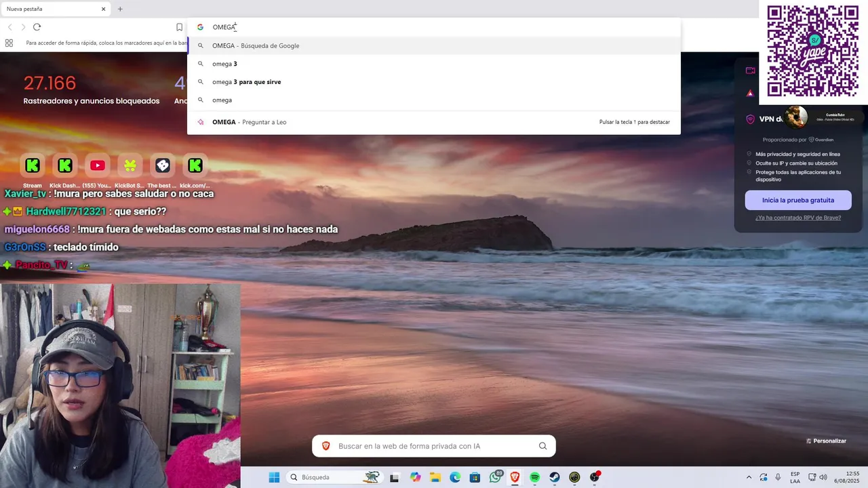Screen dimensions: 868x488
Task: Click the magnifier icon in Brave search box
Action: coord(542,446)
